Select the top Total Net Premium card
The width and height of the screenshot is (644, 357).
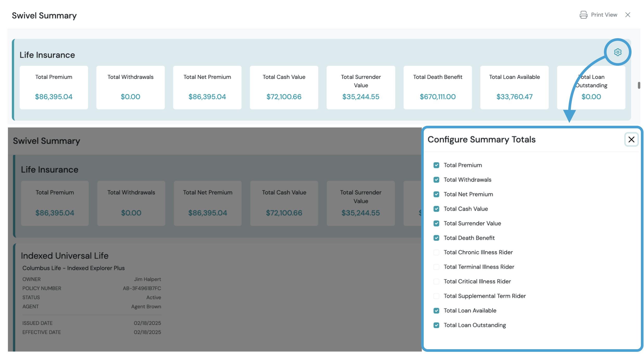pyautogui.click(x=207, y=88)
